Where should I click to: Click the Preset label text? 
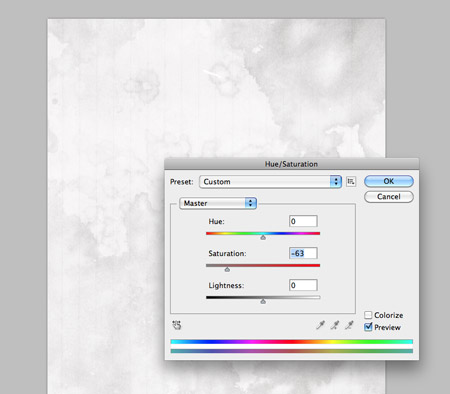coord(182,182)
